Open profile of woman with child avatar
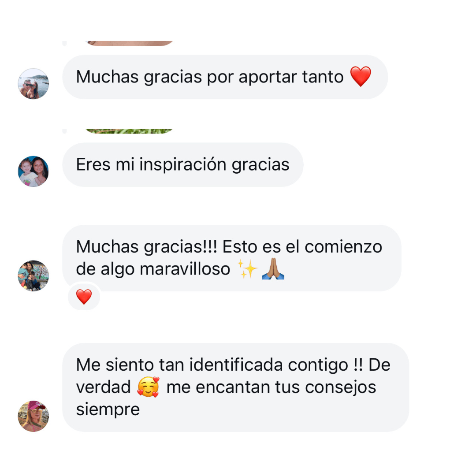Viewport: 476px width, 476px height. [33, 171]
